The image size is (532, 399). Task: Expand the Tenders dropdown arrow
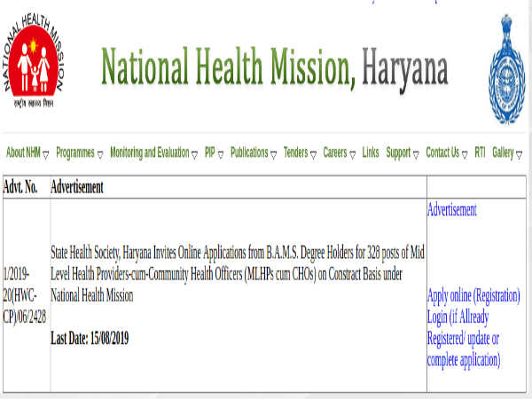pyautogui.click(x=313, y=154)
